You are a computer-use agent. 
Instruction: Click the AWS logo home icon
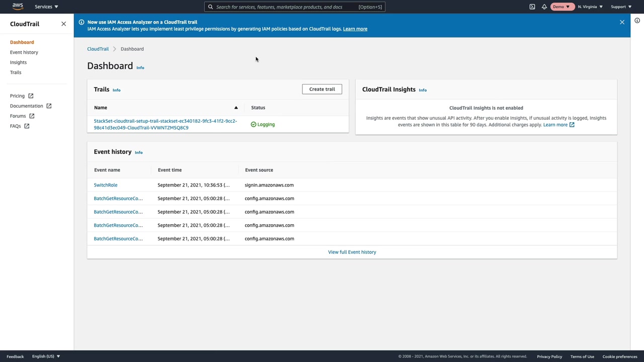coord(18,7)
